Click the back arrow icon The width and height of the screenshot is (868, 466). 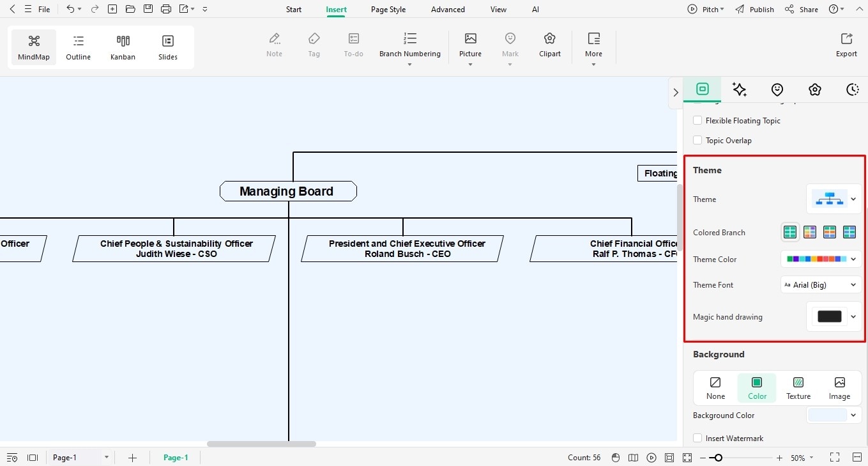[x=12, y=9]
